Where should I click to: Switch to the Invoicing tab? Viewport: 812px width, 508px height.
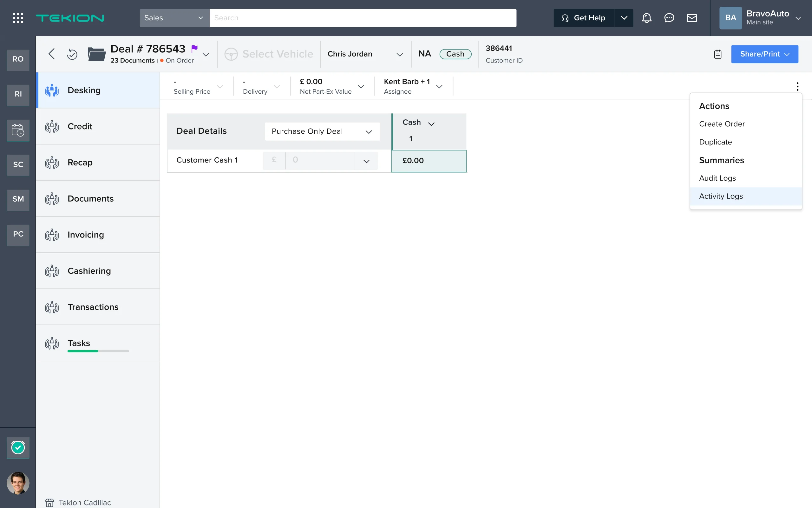coord(98,235)
